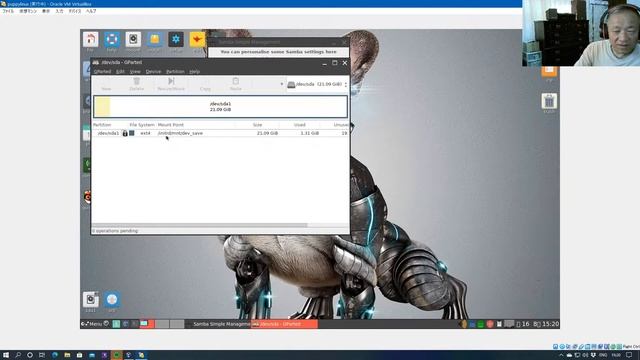
Task: Click the ext4 file system color square
Action: tap(132, 133)
